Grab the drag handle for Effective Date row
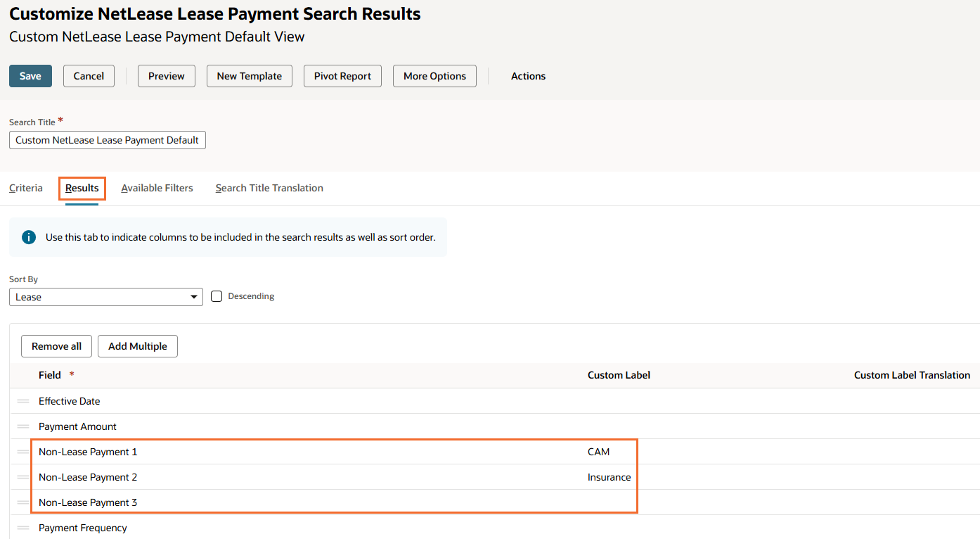Screen dimensions: 980x539 point(23,401)
